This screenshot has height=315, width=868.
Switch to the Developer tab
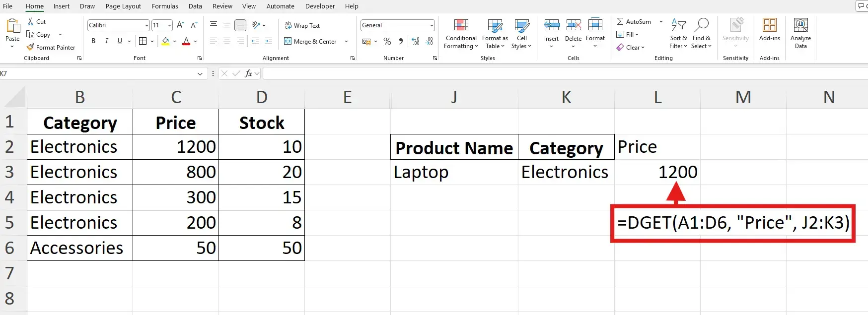tap(320, 6)
